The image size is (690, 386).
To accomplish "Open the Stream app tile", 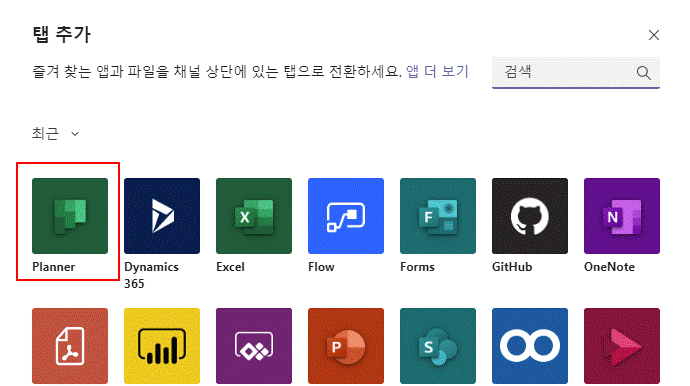I will [x=622, y=346].
